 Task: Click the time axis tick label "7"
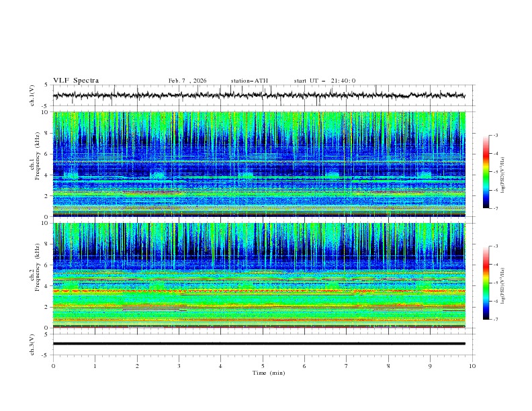(x=347, y=366)
